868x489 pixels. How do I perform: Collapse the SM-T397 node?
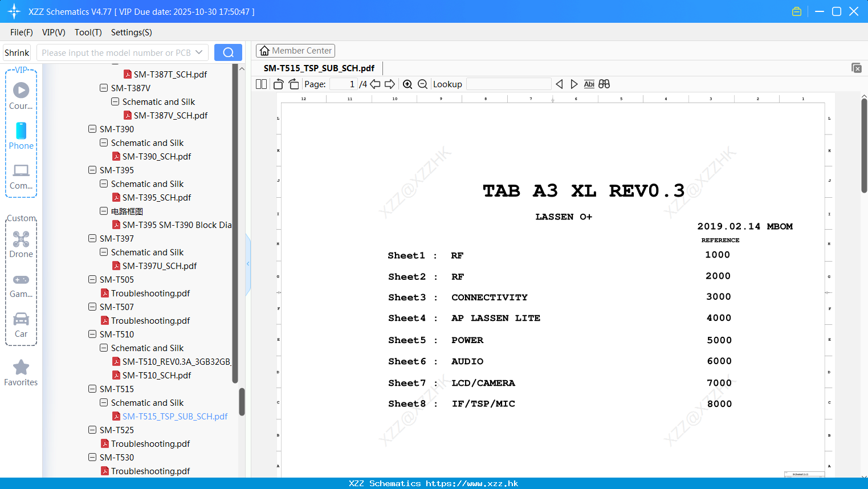92,238
